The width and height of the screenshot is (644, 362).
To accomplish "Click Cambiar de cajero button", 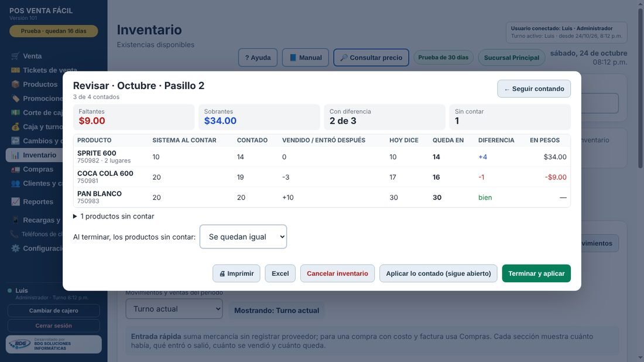I will [54, 310].
